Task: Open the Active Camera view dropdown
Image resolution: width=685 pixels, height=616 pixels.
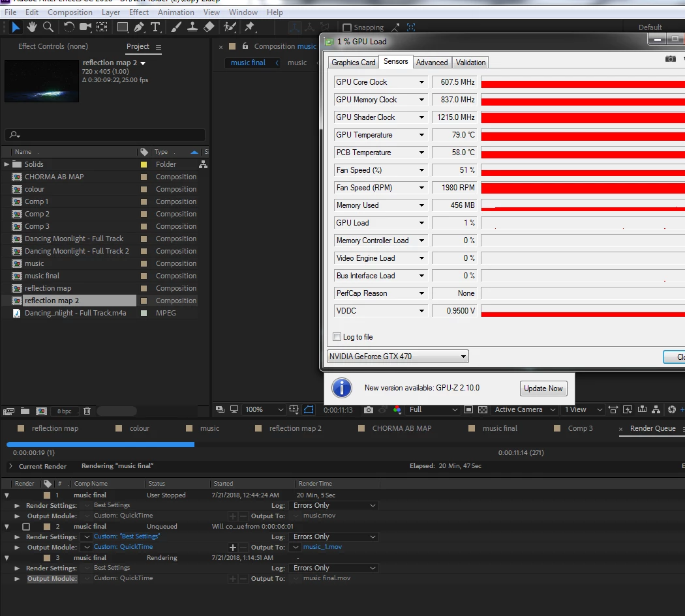Action: (x=525, y=409)
